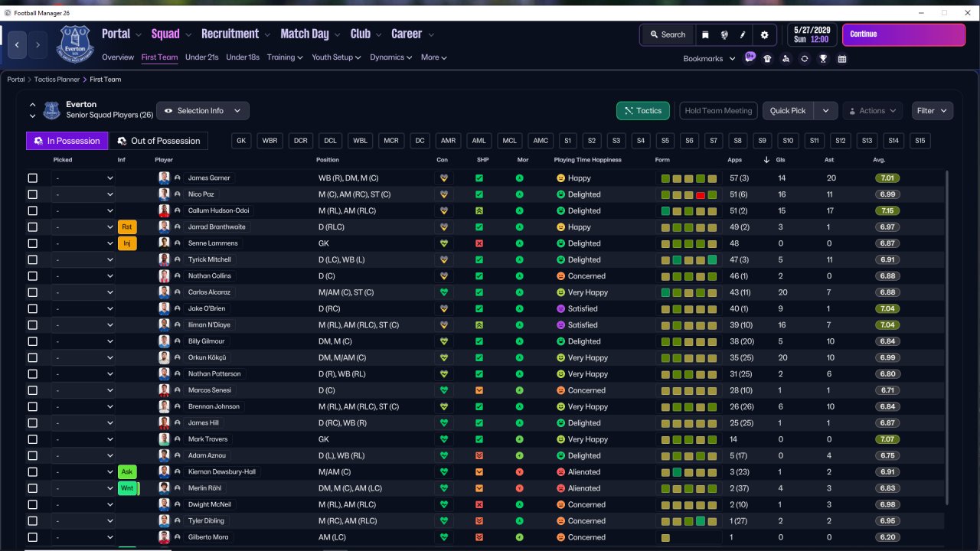This screenshot has height=551, width=980.
Task: Click the forward navigation arrow
Action: coord(38,45)
